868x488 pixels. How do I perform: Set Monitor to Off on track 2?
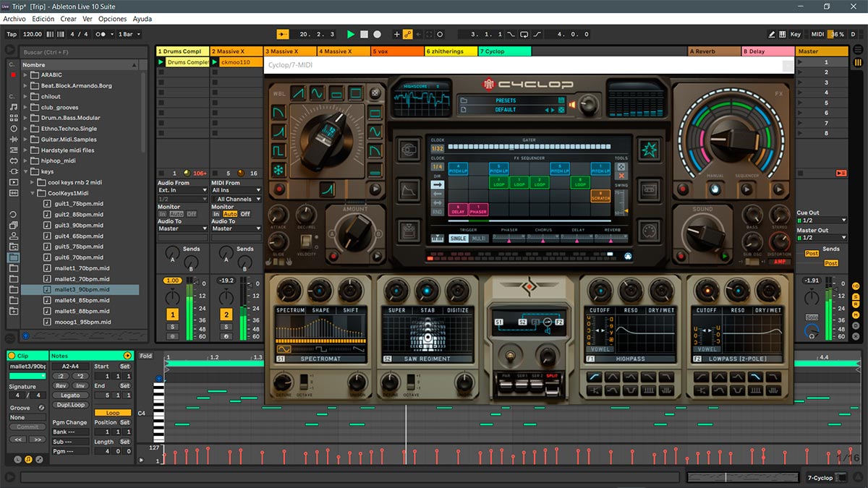(246, 214)
